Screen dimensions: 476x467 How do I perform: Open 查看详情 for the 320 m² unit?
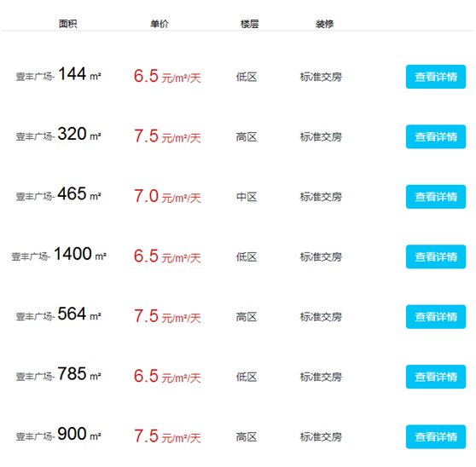436,136
